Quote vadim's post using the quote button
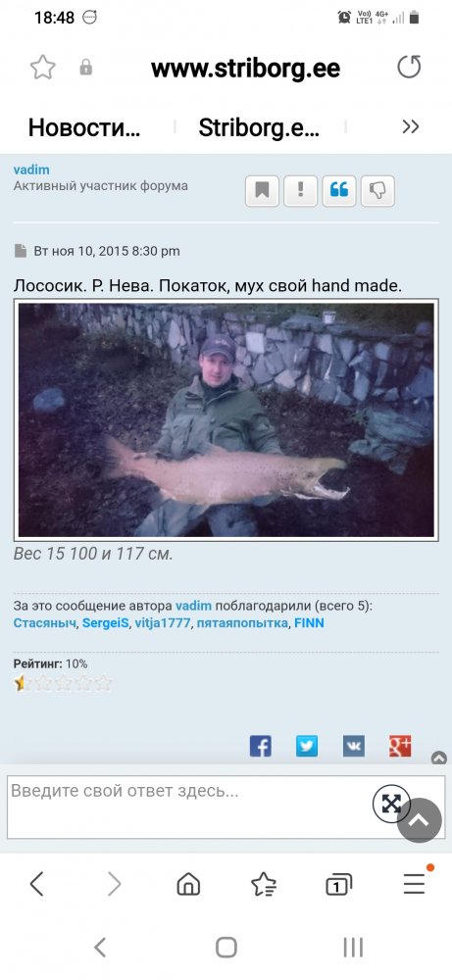 tap(339, 191)
